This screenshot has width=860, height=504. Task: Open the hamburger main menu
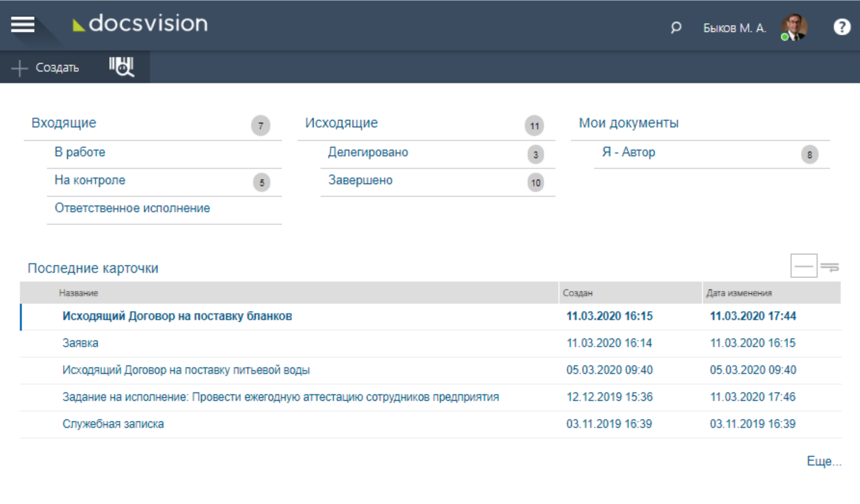(x=22, y=24)
